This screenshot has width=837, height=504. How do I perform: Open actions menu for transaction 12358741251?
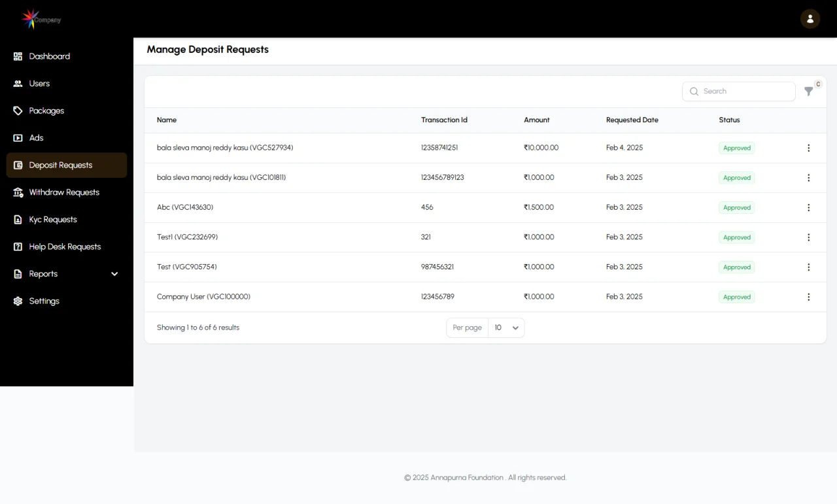[808, 148]
